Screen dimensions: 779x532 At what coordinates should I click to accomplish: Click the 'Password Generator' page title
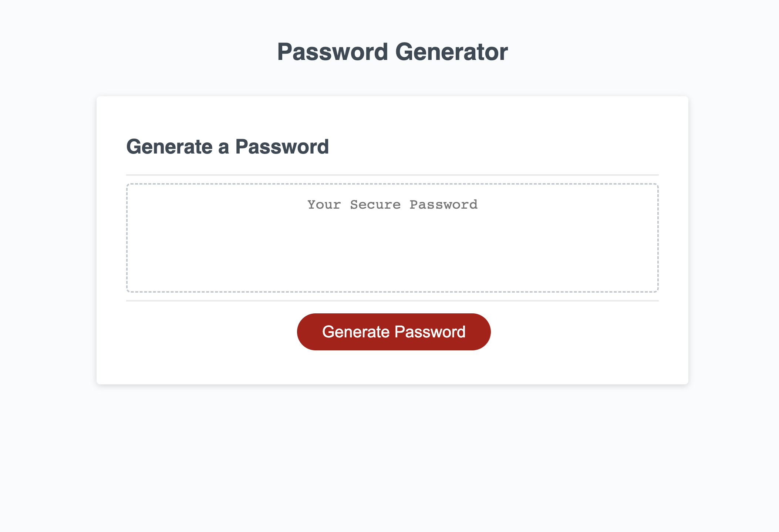click(x=393, y=52)
